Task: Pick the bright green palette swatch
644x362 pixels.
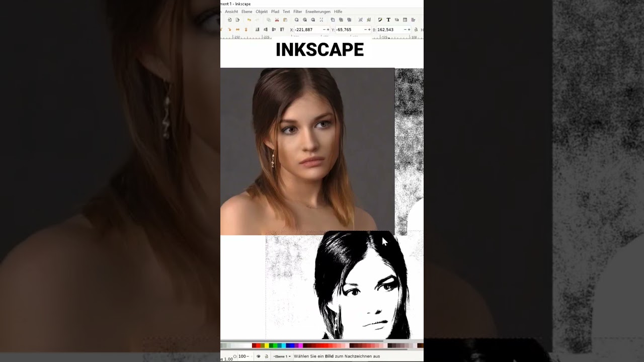Action: point(275,346)
